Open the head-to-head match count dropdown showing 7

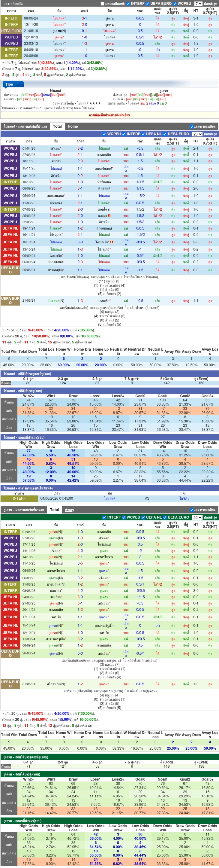click(x=198, y=4)
